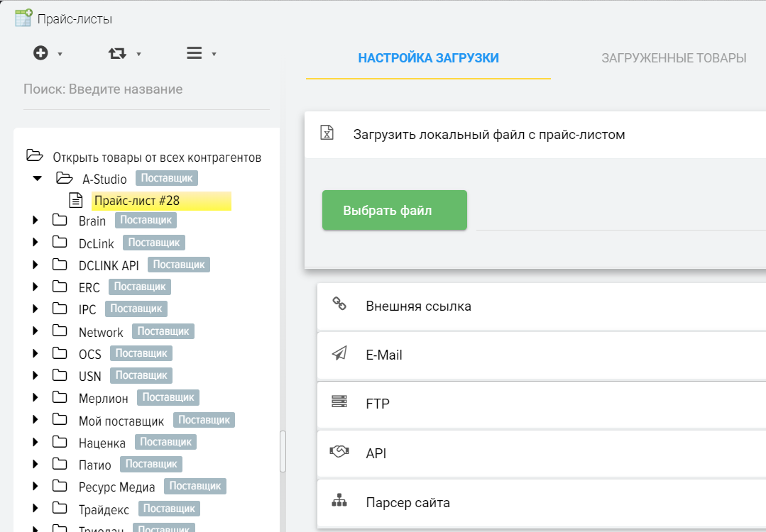Click the server icon beside FTP

[x=339, y=402]
